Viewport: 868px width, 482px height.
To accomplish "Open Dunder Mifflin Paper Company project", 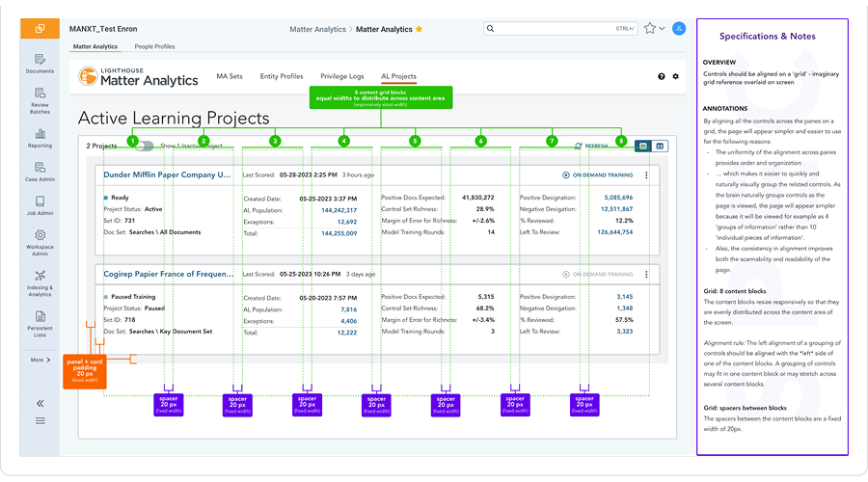I will point(167,174).
